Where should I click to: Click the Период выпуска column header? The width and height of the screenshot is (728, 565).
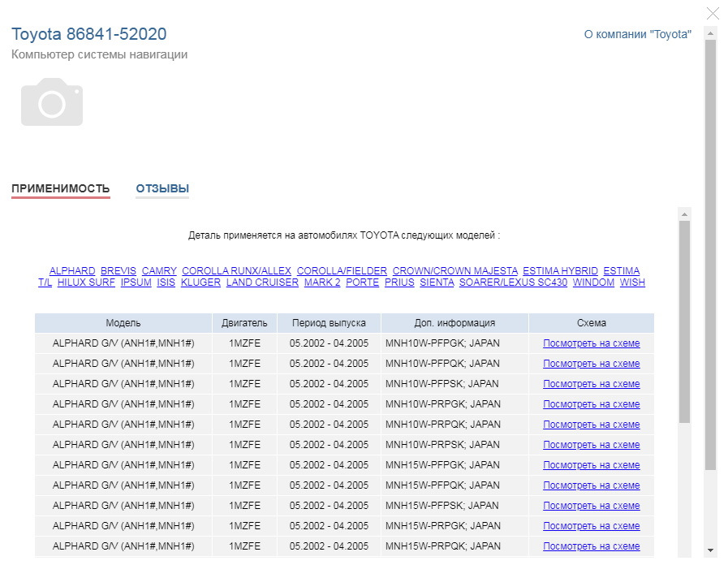pyautogui.click(x=329, y=323)
